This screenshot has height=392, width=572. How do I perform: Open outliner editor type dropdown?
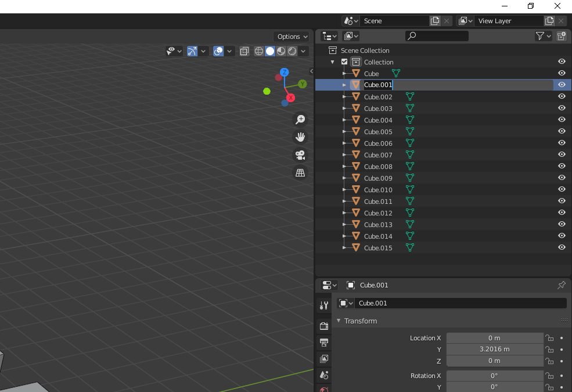pyautogui.click(x=329, y=36)
